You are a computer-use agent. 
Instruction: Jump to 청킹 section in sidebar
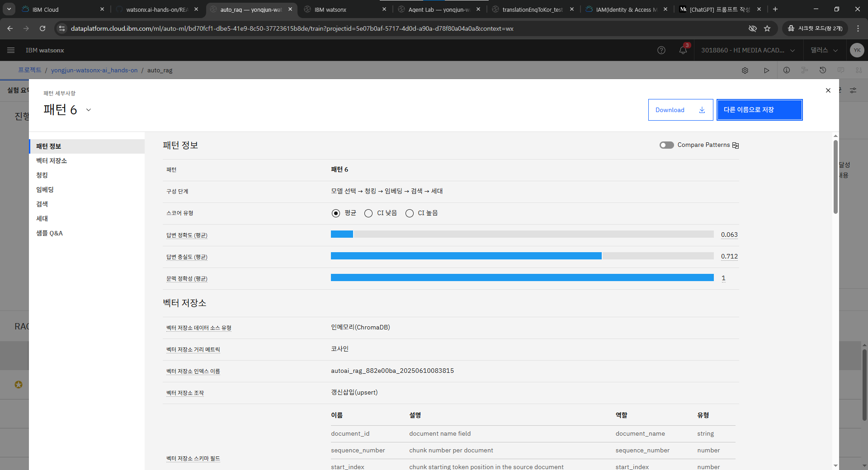87,175
